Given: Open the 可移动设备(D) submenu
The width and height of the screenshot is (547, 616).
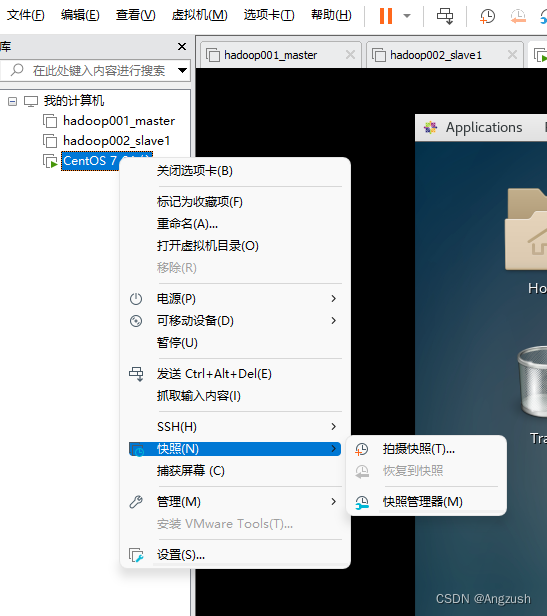Looking at the screenshot, I should click(x=235, y=321).
